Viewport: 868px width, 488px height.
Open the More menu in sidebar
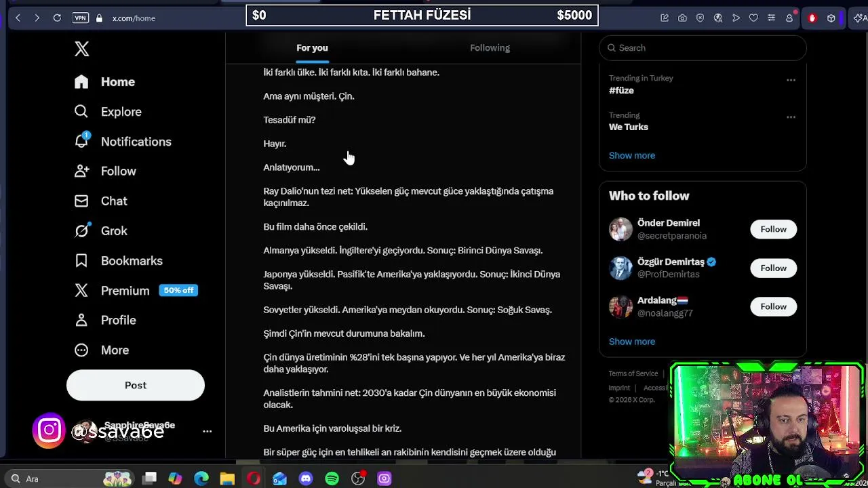tap(102, 350)
